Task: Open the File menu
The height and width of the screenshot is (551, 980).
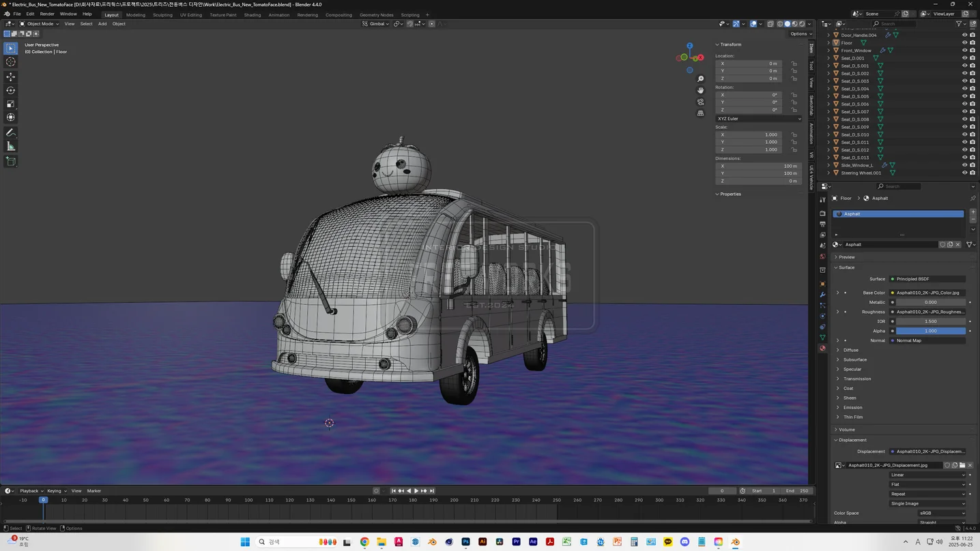Action: point(17,14)
